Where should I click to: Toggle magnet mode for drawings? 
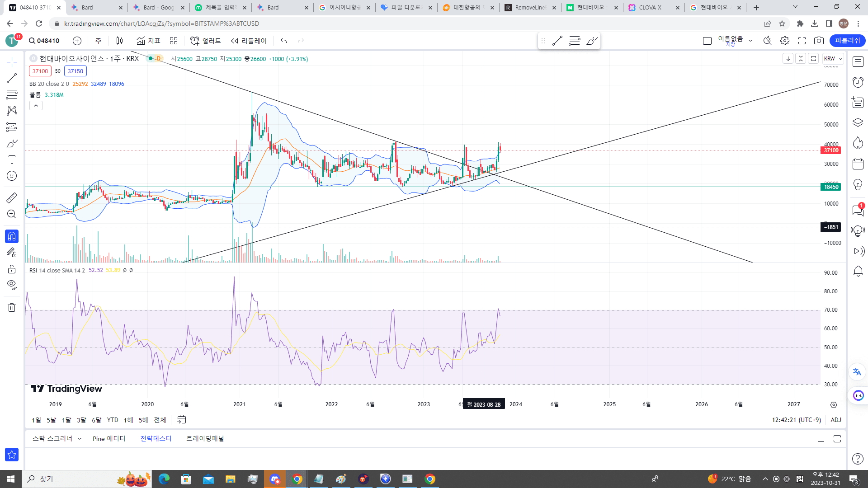(x=12, y=236)
